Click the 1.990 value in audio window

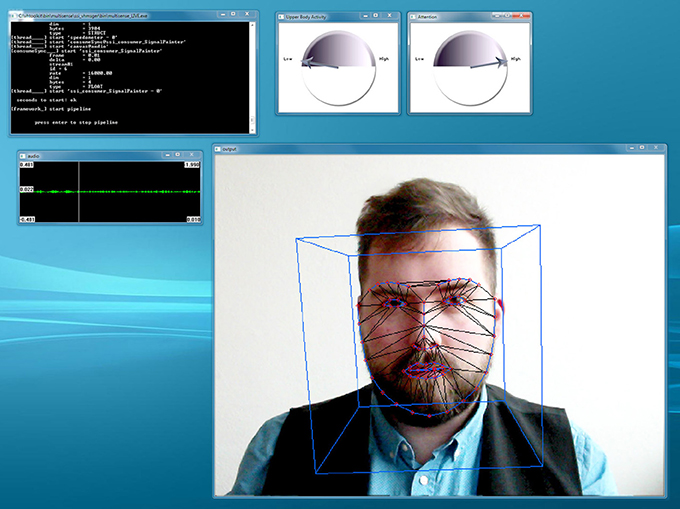pos(192,165)
